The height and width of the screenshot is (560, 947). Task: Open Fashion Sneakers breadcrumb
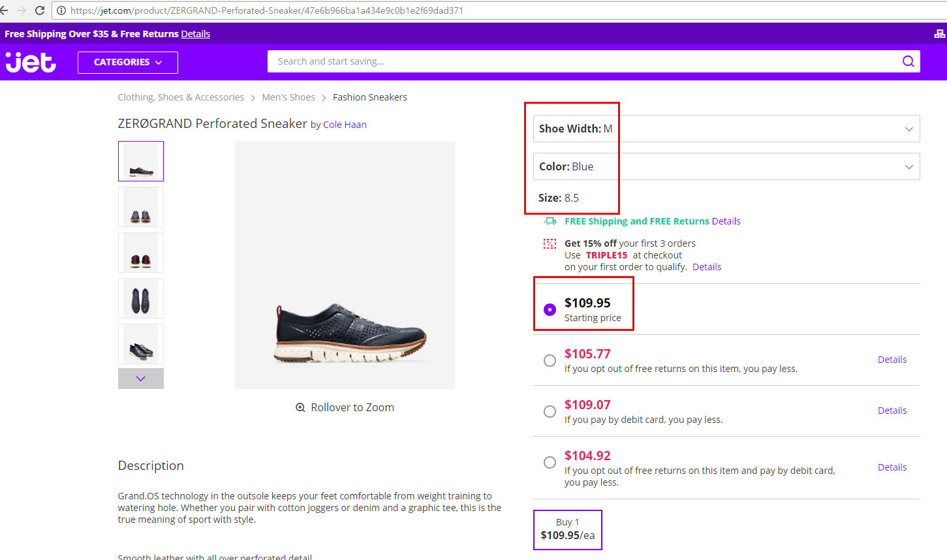pos(370,97)
